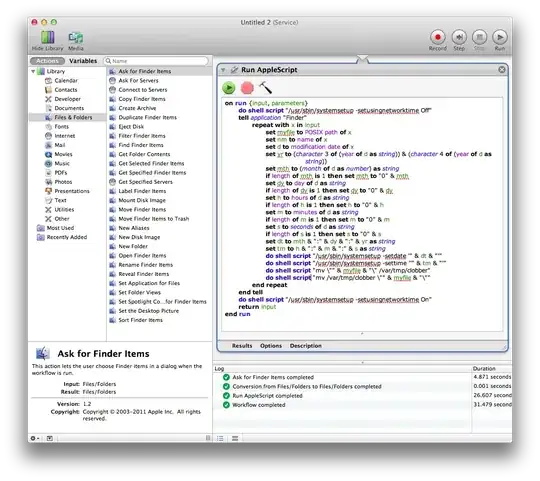
Task: Select Label Finder Items action
Action: pos(142,191)
